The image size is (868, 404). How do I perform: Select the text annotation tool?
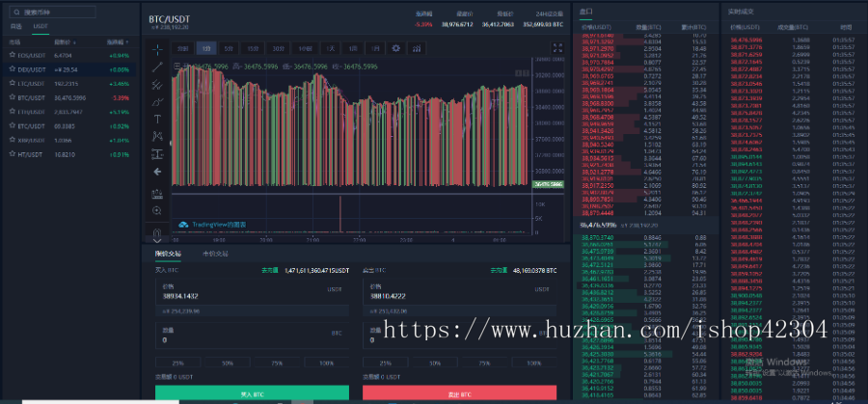[157, 119]
